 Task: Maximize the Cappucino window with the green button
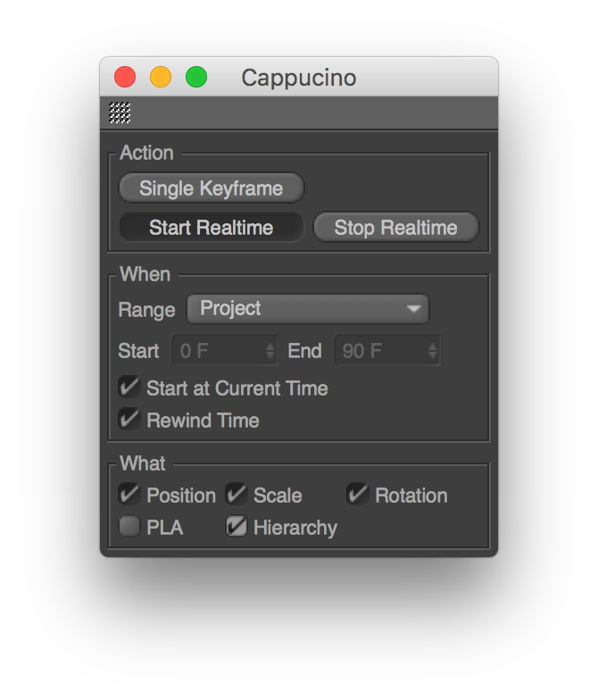click(196, 77)
